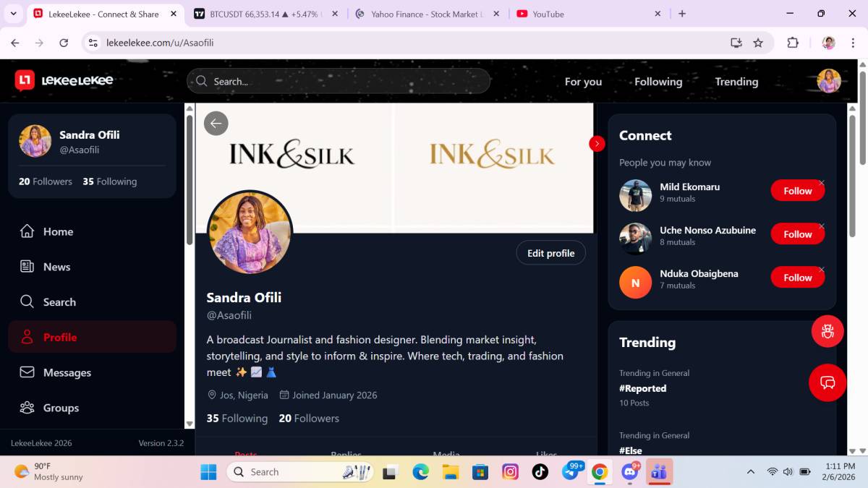Open Nduka Obaigbena's N avatar
The width and height of the screenshot is (868, 488).
tap(635, 283)
